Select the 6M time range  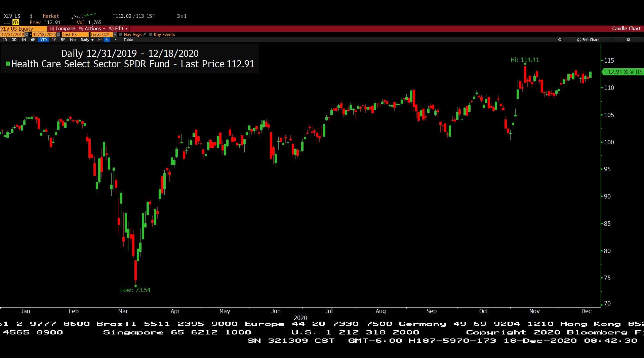point(33,40)
